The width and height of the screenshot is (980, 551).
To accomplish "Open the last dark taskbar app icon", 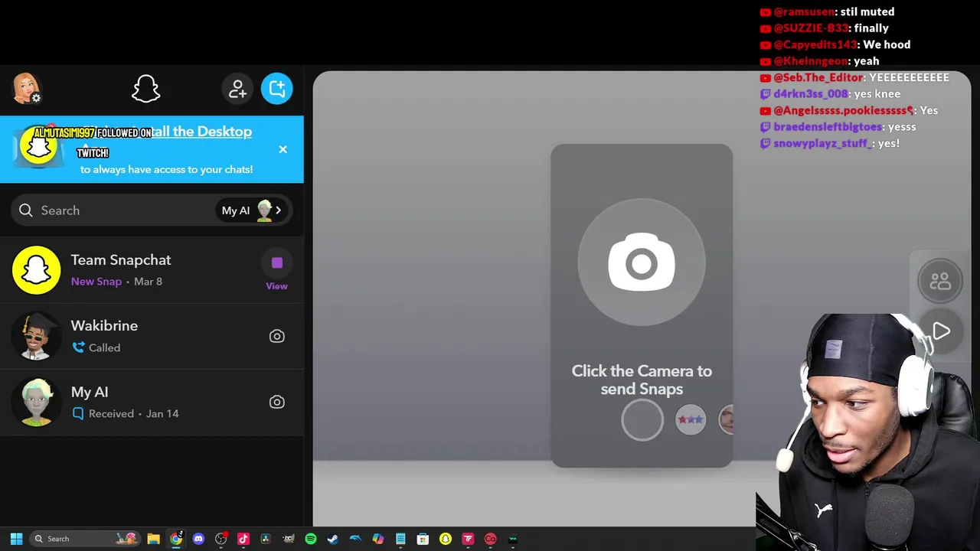I will 513,539.
